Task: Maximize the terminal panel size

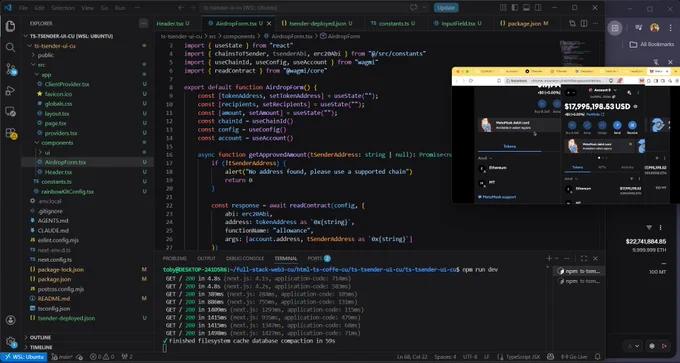Action: coord(584,258)
